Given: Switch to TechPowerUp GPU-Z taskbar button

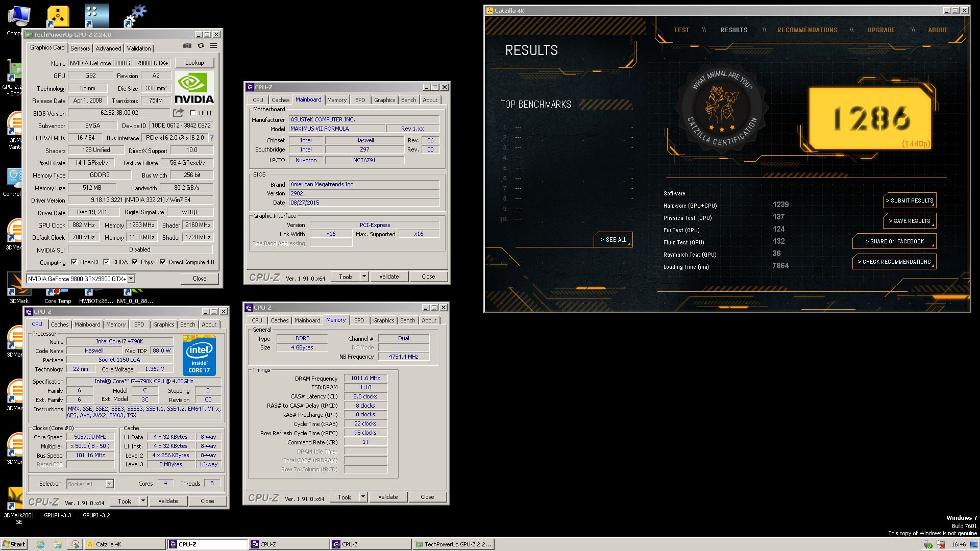Looking at the screenshot, I should pyautogui.click(x=453, y=544).
